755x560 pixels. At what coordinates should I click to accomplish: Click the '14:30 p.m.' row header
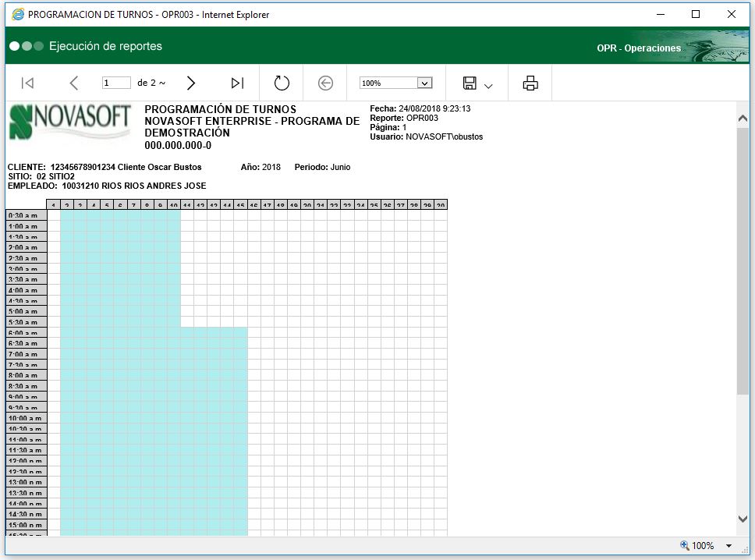(27, 514)
